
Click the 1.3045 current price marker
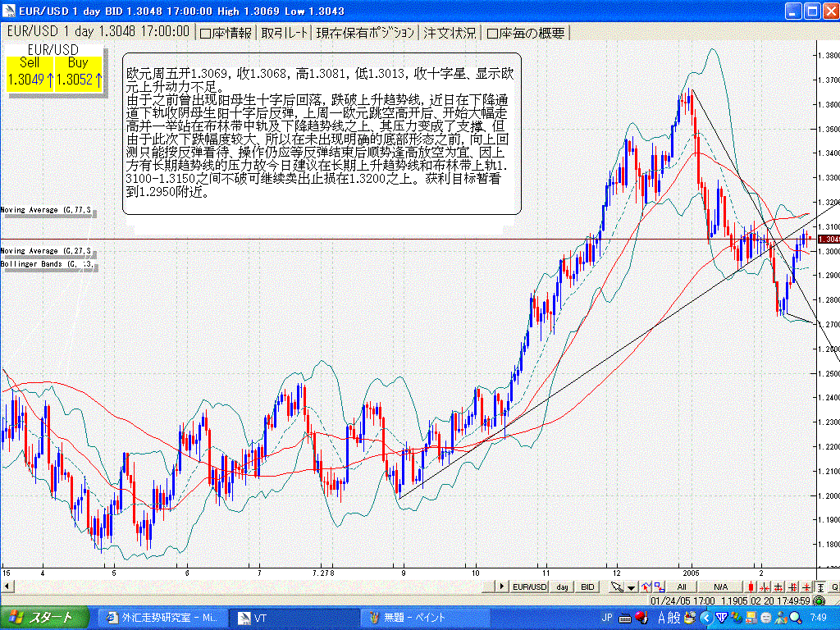click(x=829, y=239)
